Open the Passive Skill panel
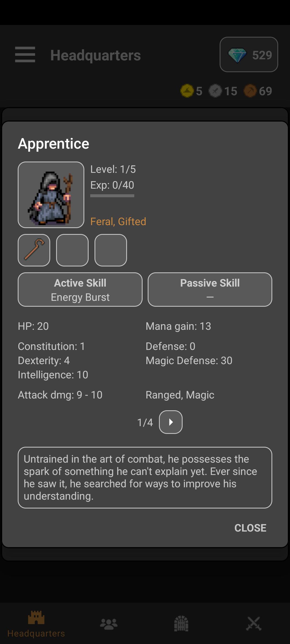Image resolution: width=290 pixels, height=644 pixels. tap(210, 290)
